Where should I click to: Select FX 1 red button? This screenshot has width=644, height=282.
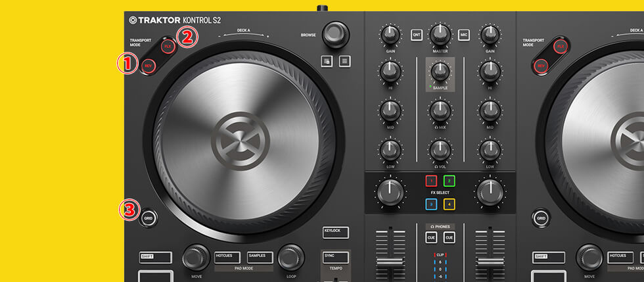tap(431, 181)
